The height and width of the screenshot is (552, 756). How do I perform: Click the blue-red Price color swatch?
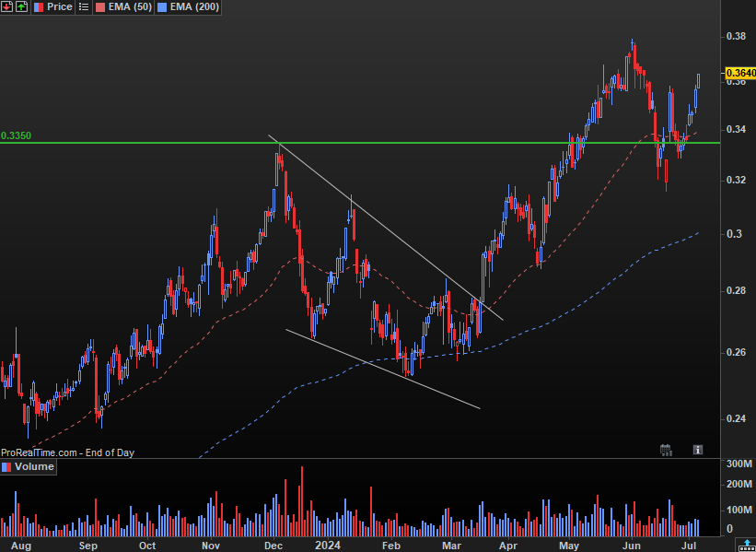tap(38, 6)
